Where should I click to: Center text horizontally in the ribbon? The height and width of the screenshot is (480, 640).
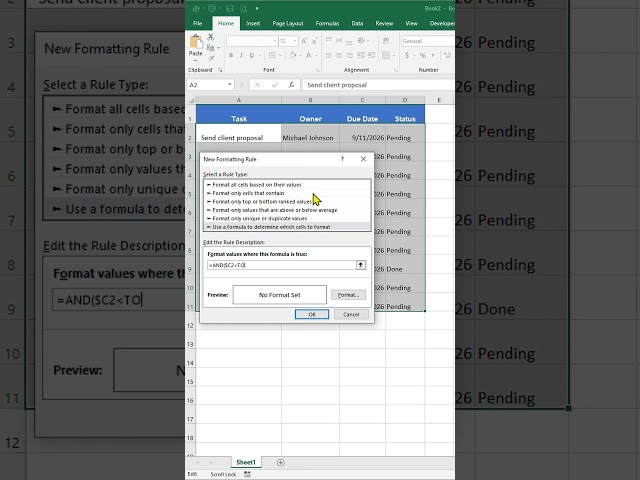tap(339, 55)
